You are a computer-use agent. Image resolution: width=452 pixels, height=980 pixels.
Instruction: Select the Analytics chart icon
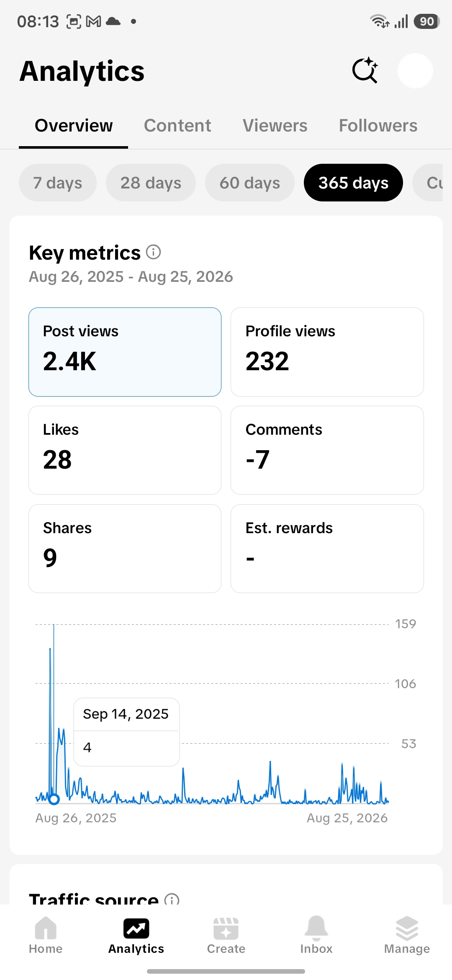click(x=136, y=928)
